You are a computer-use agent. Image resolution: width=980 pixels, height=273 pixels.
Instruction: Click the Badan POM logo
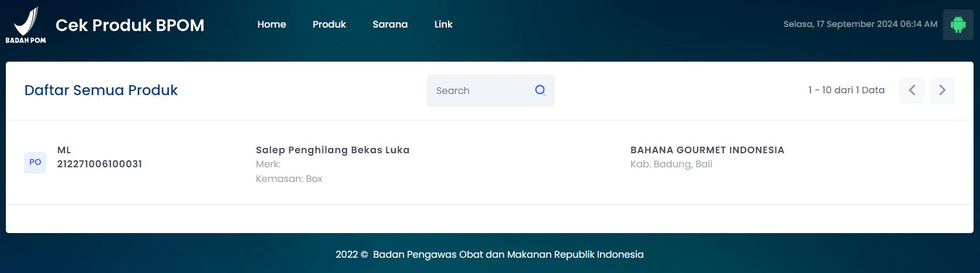[26, 25]
